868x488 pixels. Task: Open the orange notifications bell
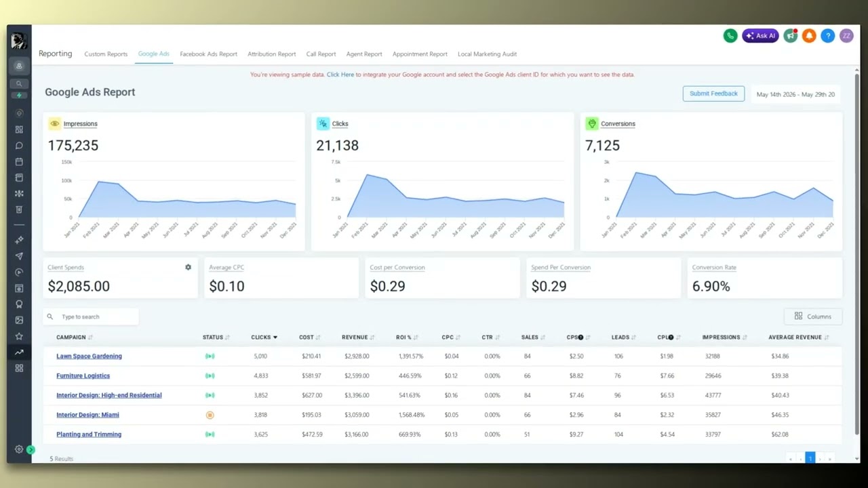pyautogui.click(x=809, y=36)
